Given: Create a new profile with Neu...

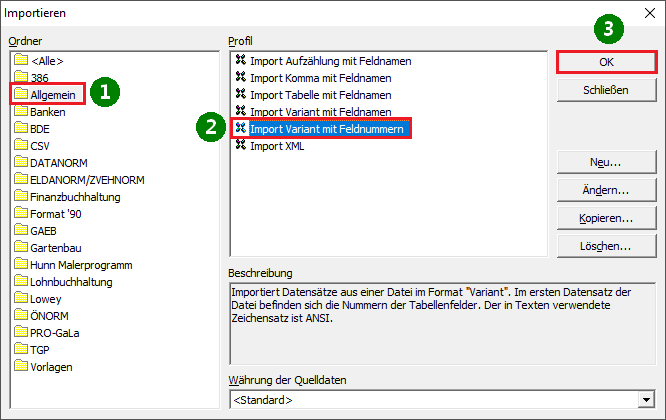Looking at the screenshot, I should [x=606, y=162].
